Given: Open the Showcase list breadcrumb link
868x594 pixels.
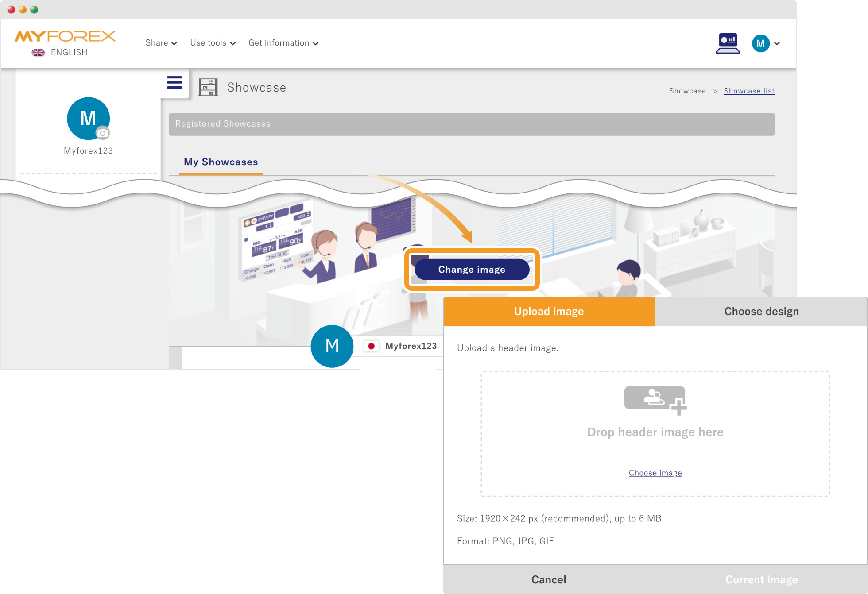Looking at the screenshot, I should [x=749, y=91].
